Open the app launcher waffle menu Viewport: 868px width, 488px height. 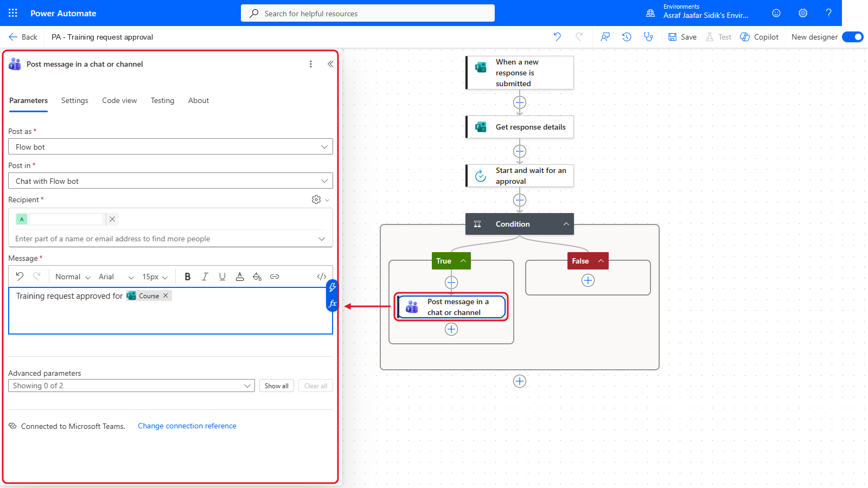[x=13, y=13]
